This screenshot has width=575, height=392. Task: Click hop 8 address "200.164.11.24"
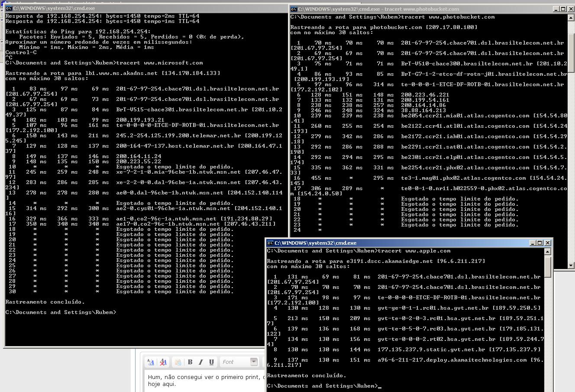click(139, 156)
